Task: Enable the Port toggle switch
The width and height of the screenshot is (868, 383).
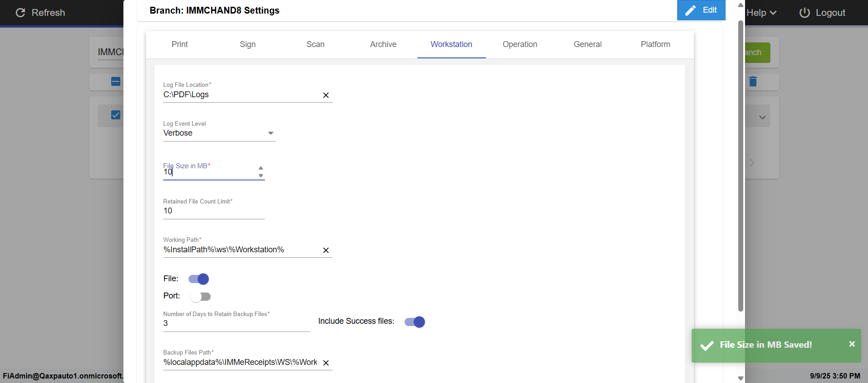Action: click(200, 297)
